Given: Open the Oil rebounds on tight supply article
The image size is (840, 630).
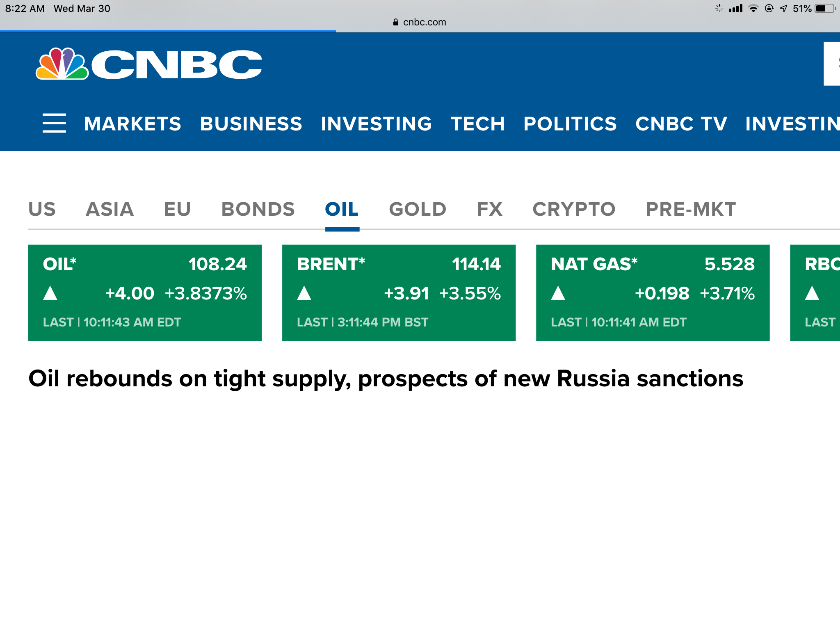Looking at the screenshot, I should tap(386, 379).
